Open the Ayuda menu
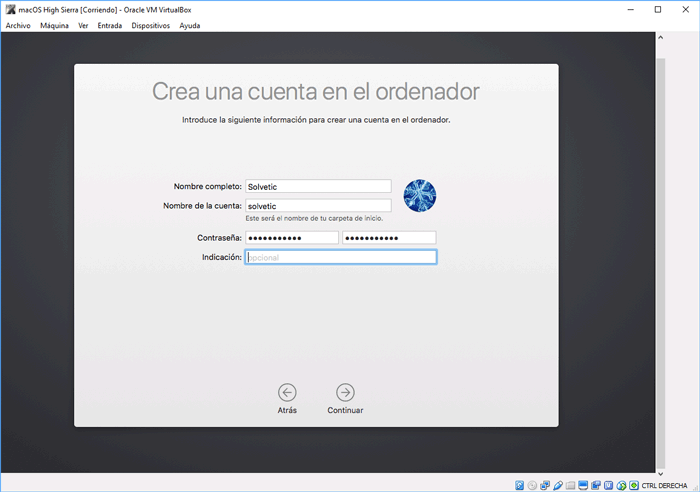This screenshot has width=700, height=492. tap(190, 25)
